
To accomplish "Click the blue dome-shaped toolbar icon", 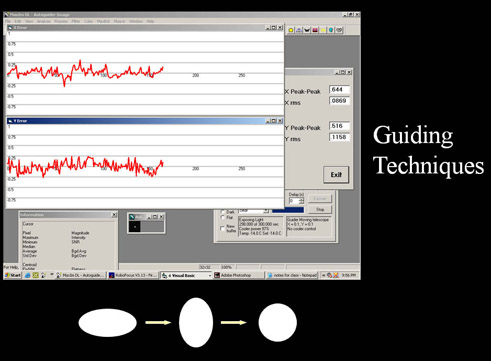I will (299, 30).
